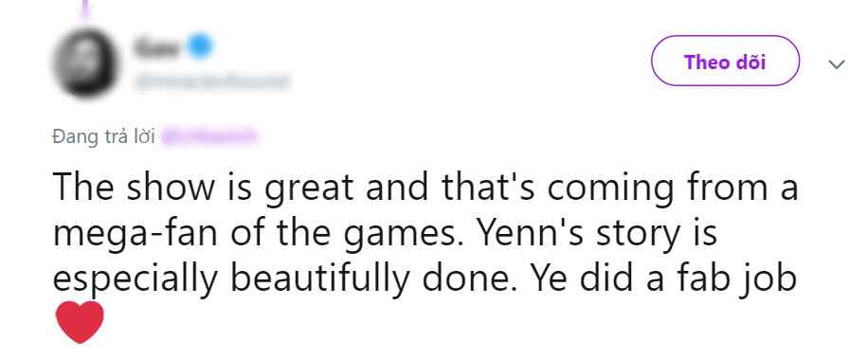Click the tweet line starting "The show is great"
The image size is (868, 359).
425,187
